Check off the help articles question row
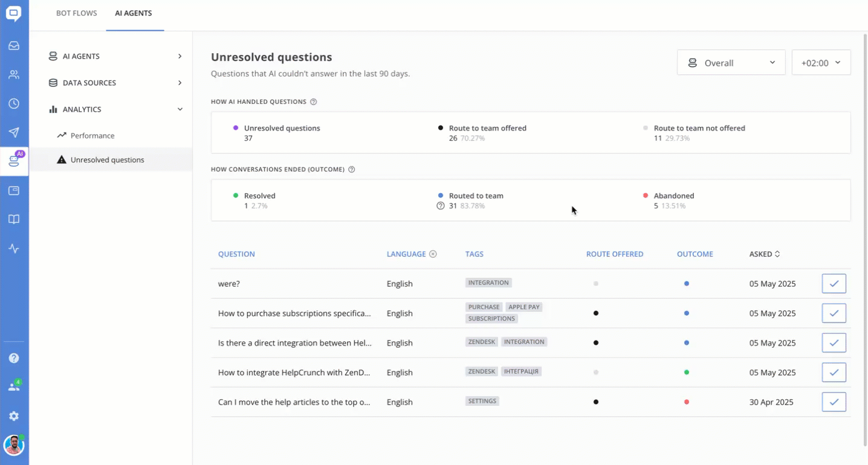 (x=834, y=402)
